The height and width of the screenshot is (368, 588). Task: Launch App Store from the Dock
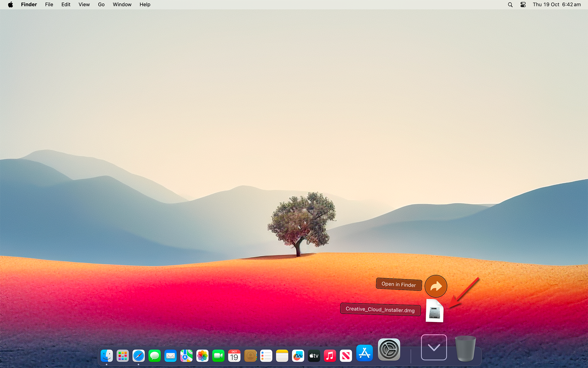coord(364,353)
